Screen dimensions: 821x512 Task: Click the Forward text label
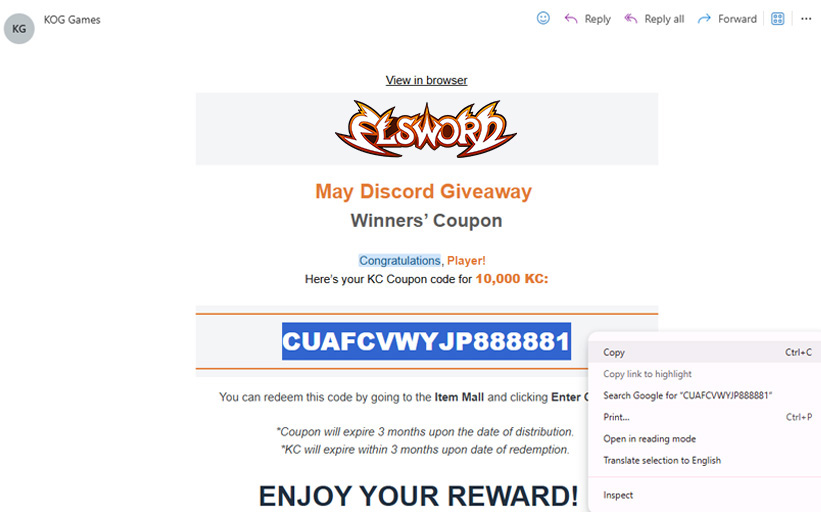coord(737,19)
